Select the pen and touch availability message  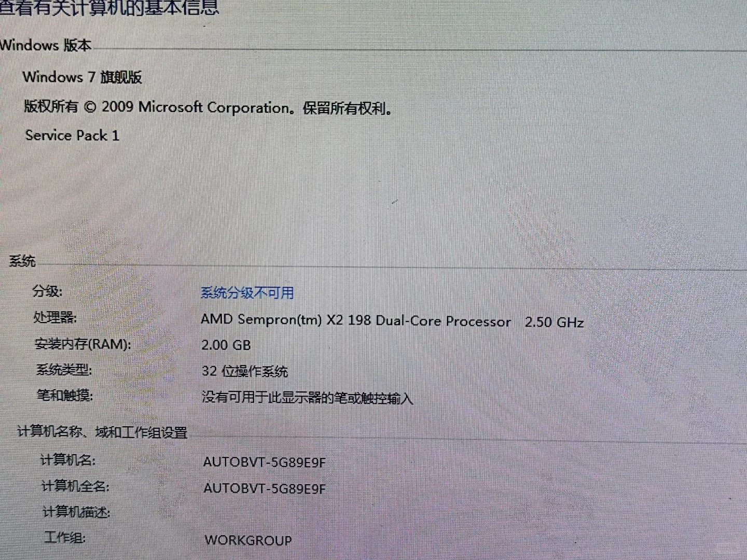pyautogui.click(x=310, y=398)
